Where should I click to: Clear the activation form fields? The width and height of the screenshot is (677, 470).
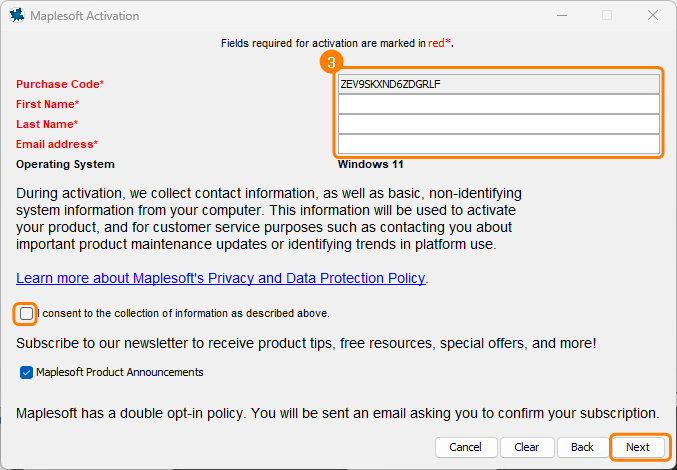pyautogui.click(x=527, y=447)
